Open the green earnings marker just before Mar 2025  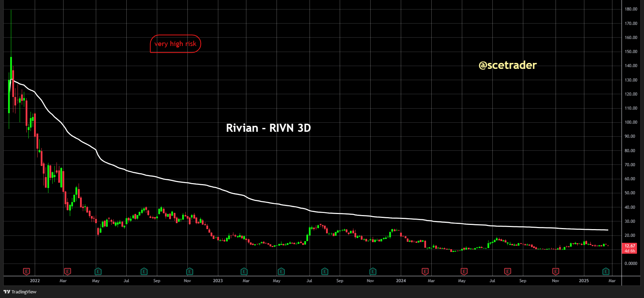tap(606, 271)
